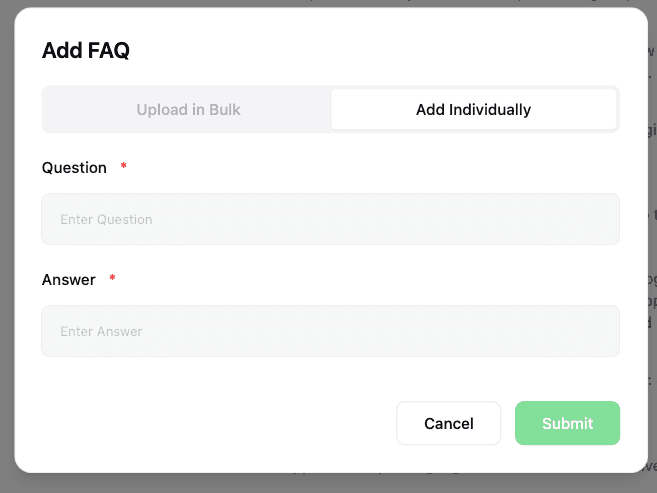Click the Add FAQ dialog title

point(86,51)
